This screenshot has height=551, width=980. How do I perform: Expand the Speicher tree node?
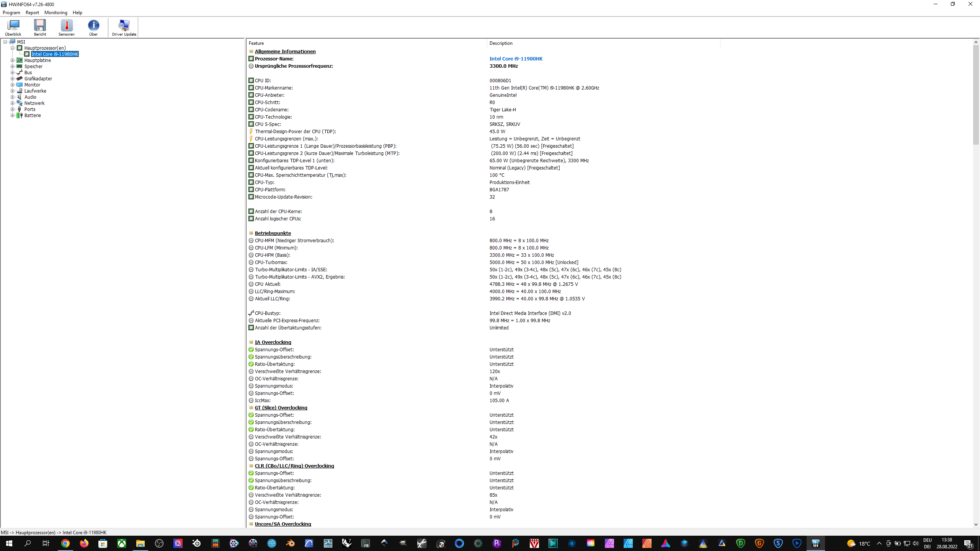point(12,67)
